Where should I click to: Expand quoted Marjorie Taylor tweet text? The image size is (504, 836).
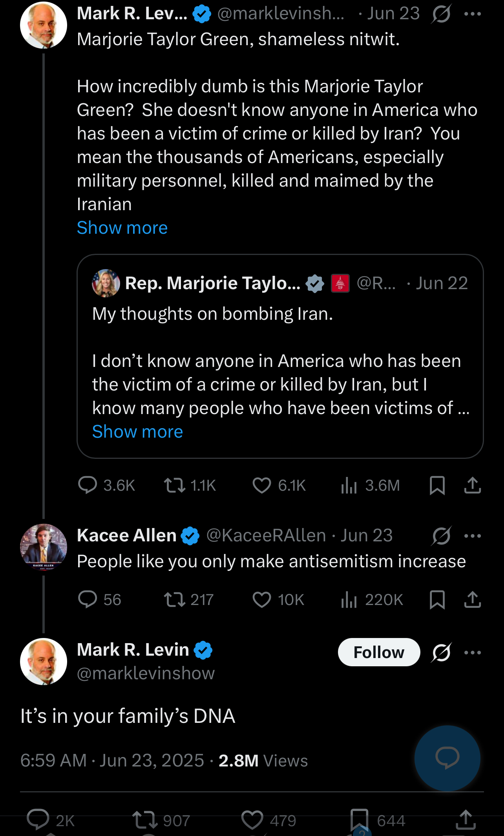137,432
